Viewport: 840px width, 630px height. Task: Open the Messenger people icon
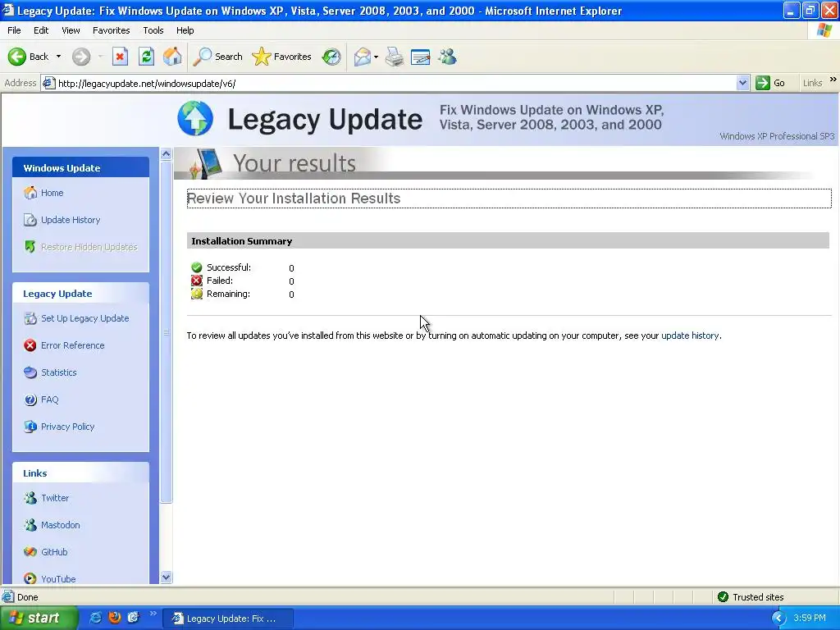(447, 57)
